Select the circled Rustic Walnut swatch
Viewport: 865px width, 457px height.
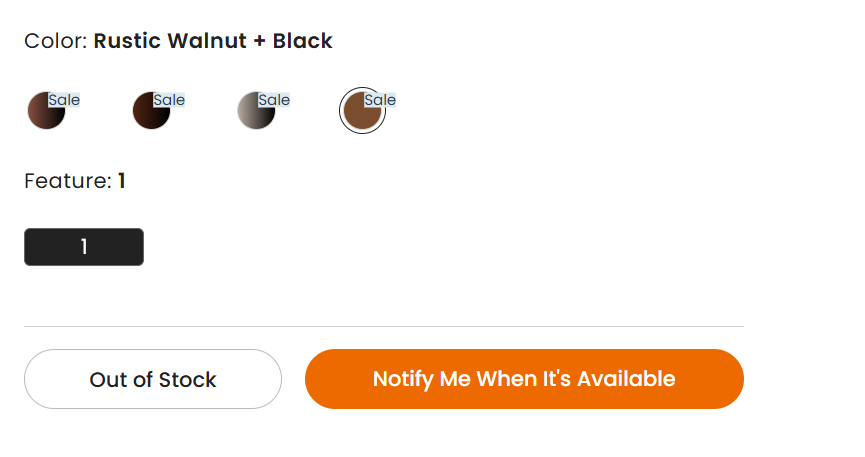tap(361, 112)
